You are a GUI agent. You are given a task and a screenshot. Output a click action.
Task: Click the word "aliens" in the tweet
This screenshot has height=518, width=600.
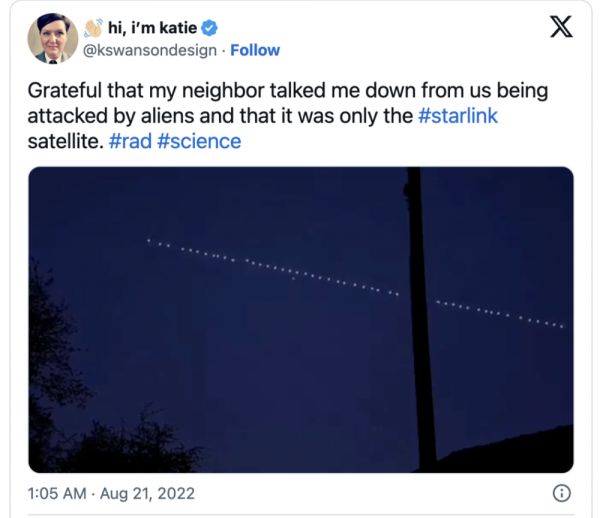click(x=224, y=116)
